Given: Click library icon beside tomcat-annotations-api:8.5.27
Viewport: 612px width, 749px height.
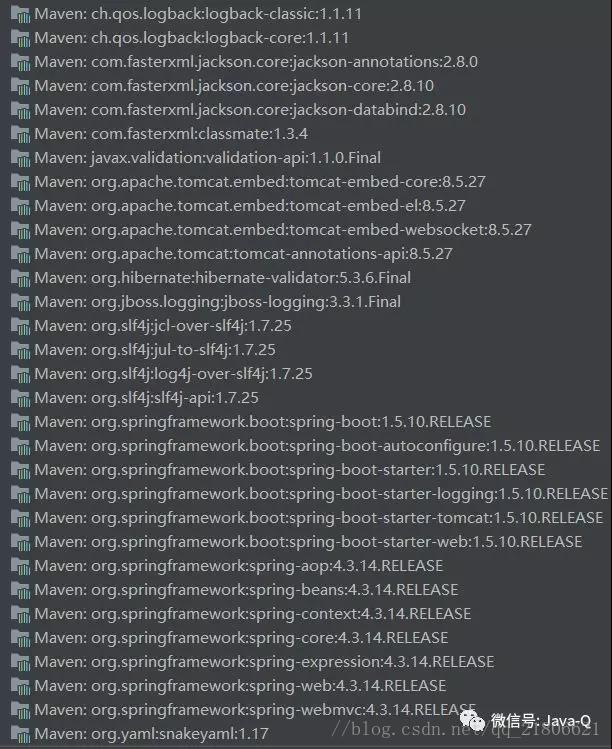Looking at the screenshot, I should pyautogui.click(x=21, y=254).
